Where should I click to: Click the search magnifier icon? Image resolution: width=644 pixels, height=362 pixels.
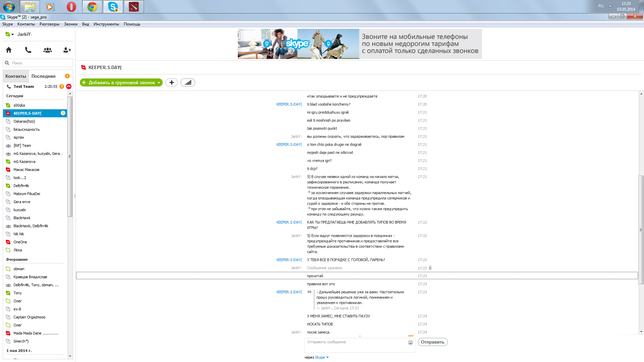[7, 63]
